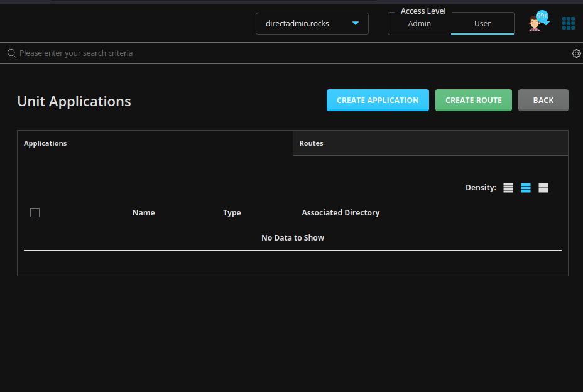The image size is (583, 392).
Task: Click the magnifier icon in the search bar
Action: [x=11, y=53]
